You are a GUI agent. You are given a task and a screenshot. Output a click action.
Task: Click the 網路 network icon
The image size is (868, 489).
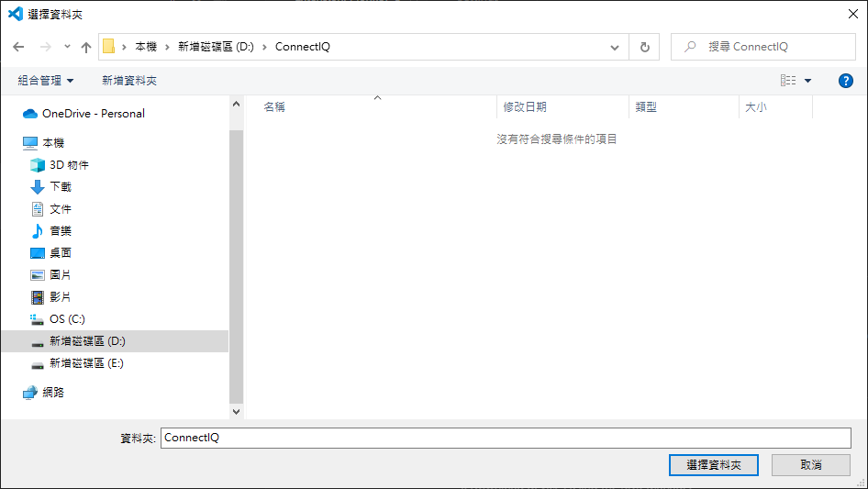30,393
